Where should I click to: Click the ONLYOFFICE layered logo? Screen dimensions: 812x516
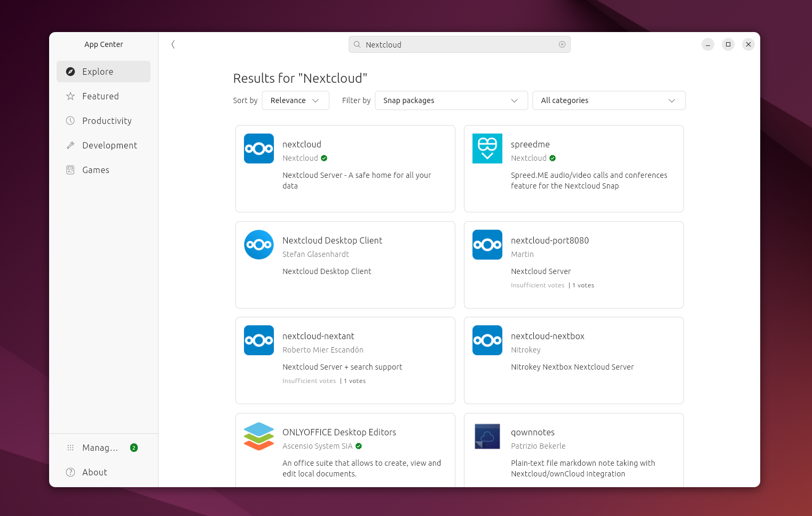coord(259,436)
